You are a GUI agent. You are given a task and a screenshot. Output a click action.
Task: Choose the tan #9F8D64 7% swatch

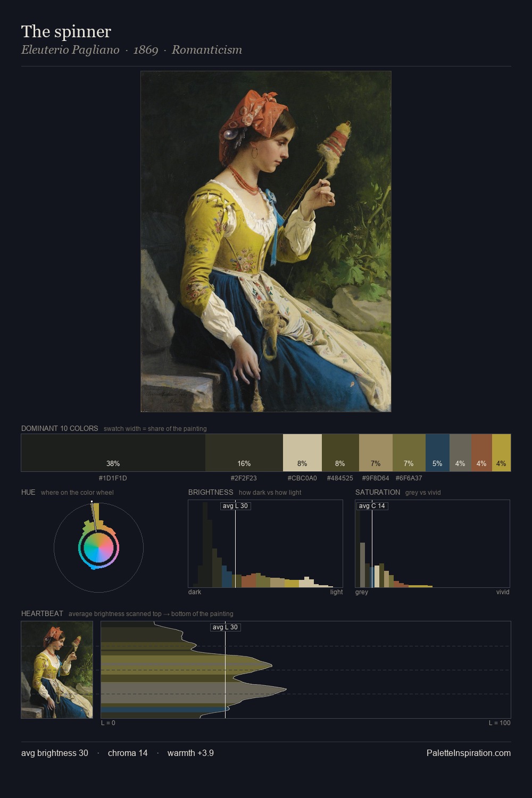click(376, 453)
